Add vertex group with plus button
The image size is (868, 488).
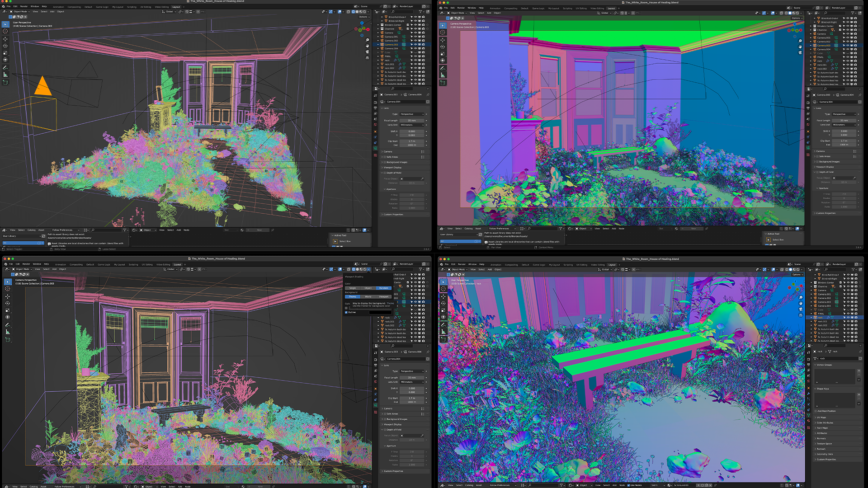pos(859,371)
